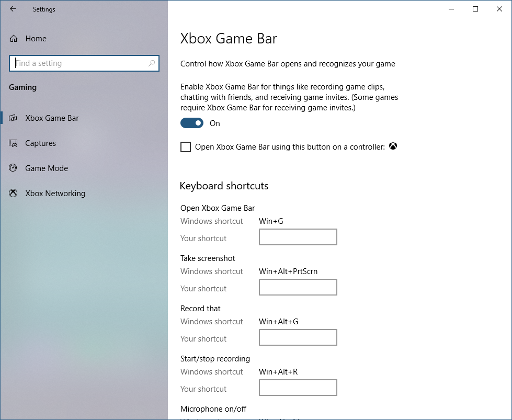Click the Win+Alt+PrtScrn shortcut text
Viewport: 512px width, 420px height.
pyautogui.click(x=288, y=271)
